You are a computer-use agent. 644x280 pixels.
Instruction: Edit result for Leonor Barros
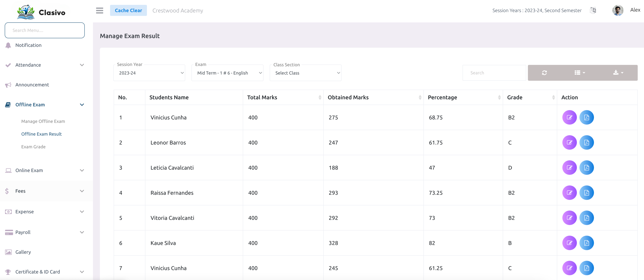[x=569, y=143]
